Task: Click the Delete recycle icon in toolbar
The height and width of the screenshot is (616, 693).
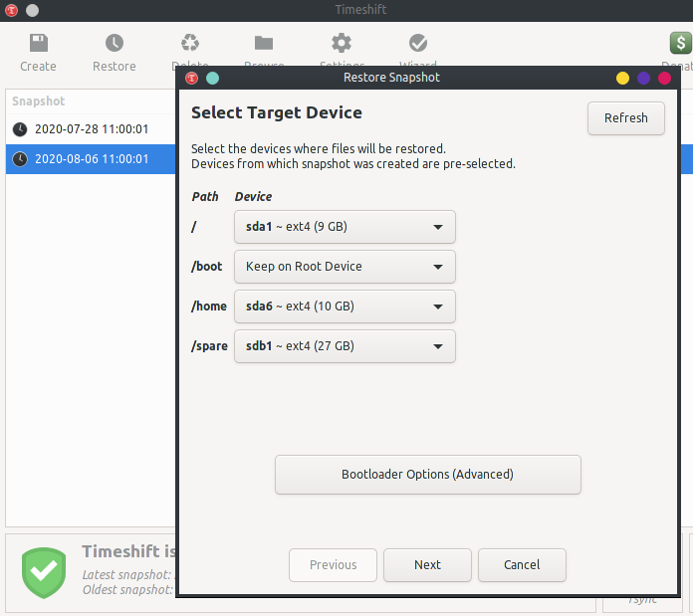Action: point(189,43)
